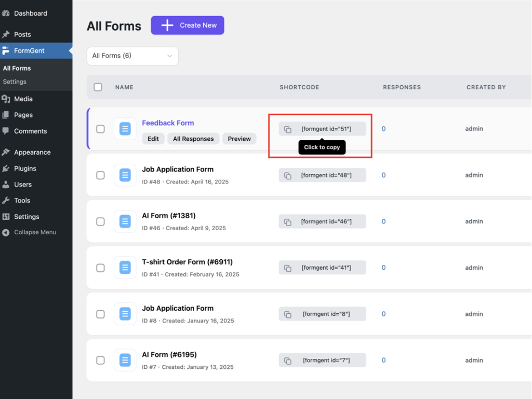The height and width of the screenshot is (399, 532).
Task: Click the RESPONSES column header
Action: [x=402, y=87]
